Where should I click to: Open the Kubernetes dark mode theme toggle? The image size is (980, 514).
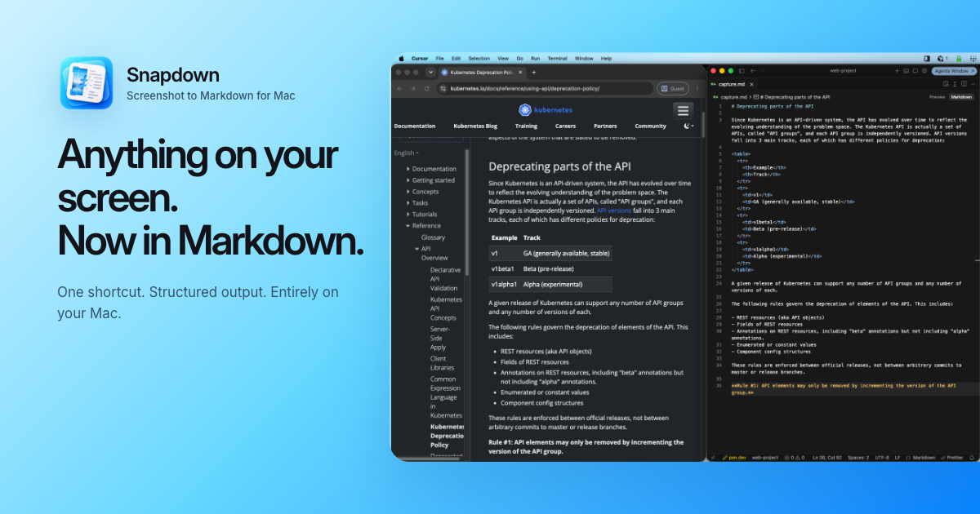pyautogui.click(x=688, y=126)
